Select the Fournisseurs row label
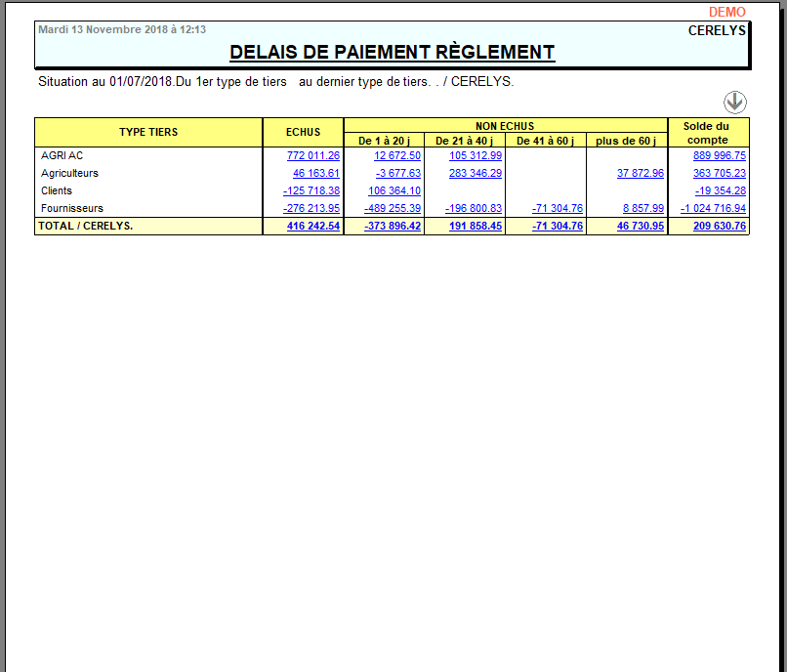Screen dimensions: 787x672 (72, 209)
